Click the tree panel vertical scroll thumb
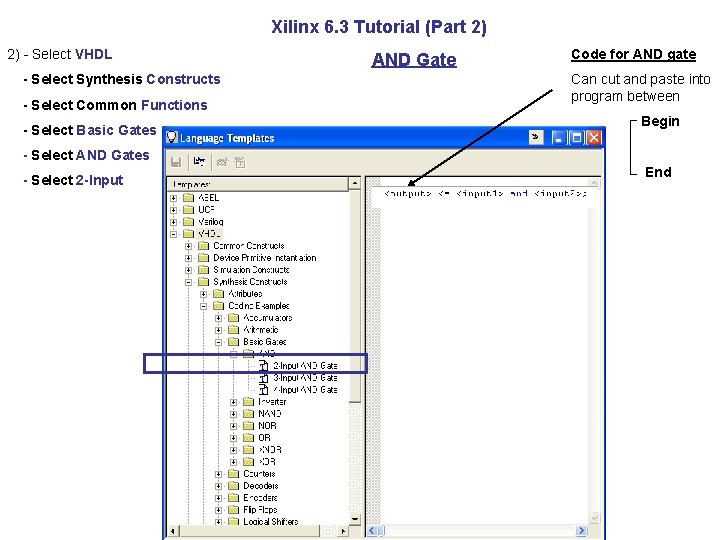720x540 pixels. (x=354, y=296)
